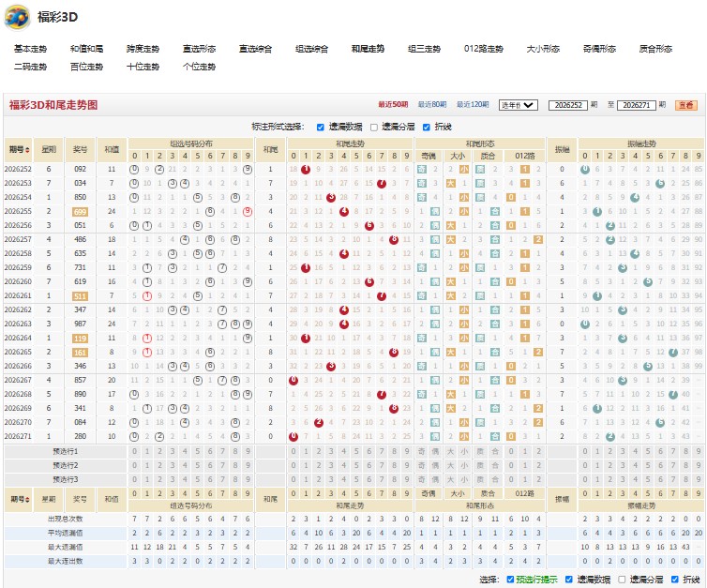Click the 最大遗漏值 row label
Viewport: 707px width, 588px height.
66,547
